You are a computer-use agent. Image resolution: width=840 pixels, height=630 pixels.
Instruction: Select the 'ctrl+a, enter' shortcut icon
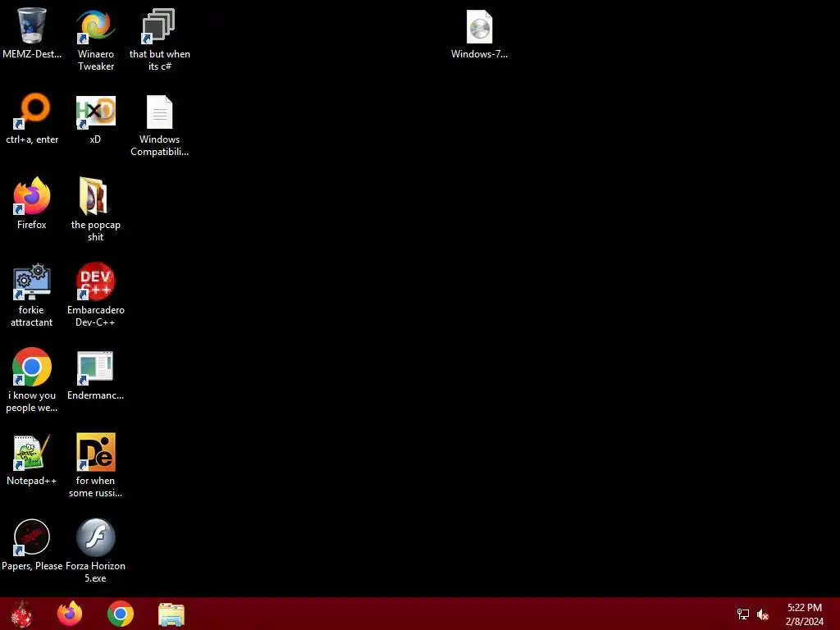coord(32,111)
